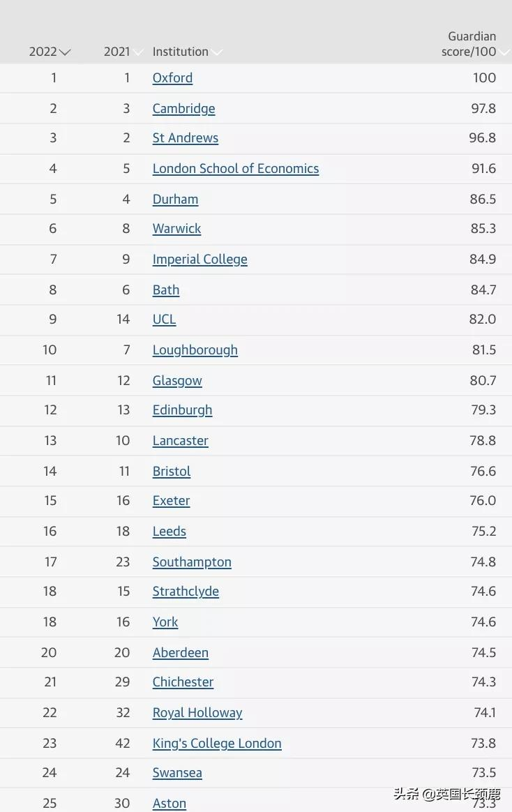512x812 pixels.
Task: Open the Cambridge university page
Action: (183, 108)
